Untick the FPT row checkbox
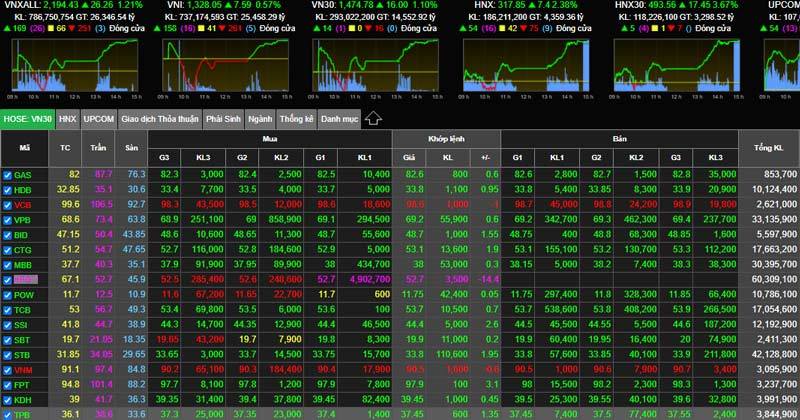 8,383
